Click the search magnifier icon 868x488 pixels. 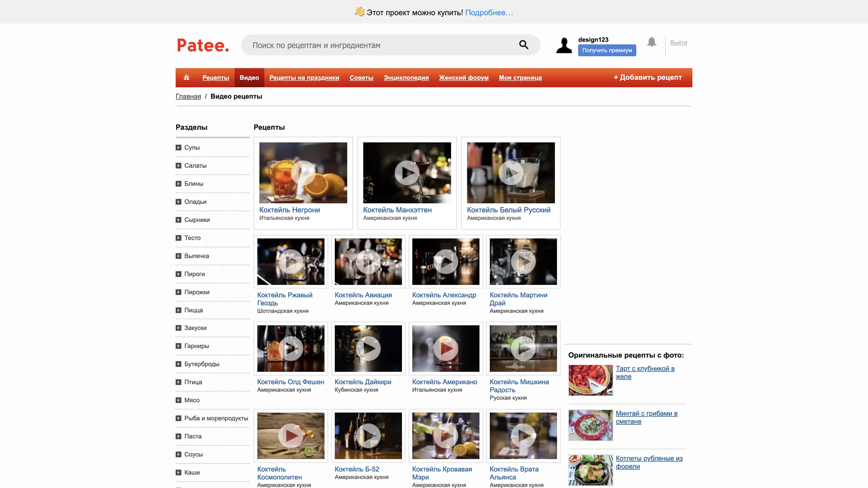pyautogui.click(x=524, y=45)
